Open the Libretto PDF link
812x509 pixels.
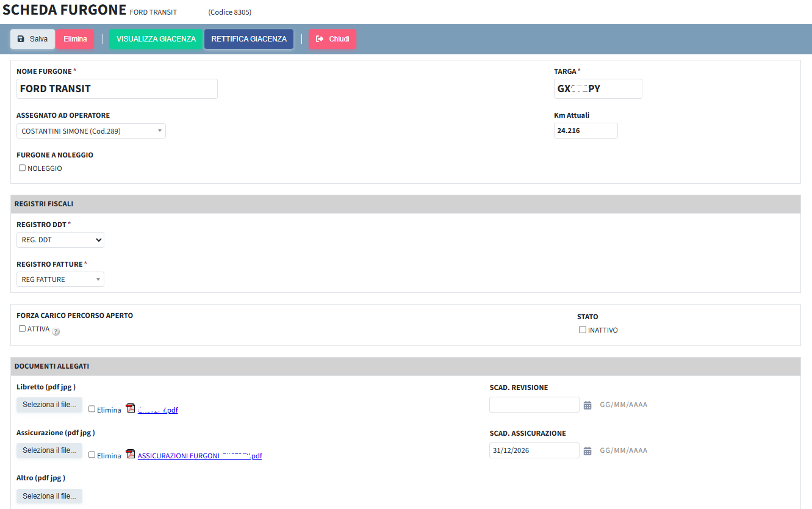(x=158, y=410)
